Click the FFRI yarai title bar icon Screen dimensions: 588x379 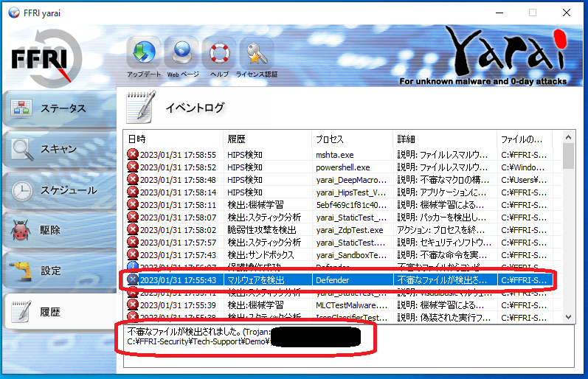pyautogui.click(x=14, y=13)
